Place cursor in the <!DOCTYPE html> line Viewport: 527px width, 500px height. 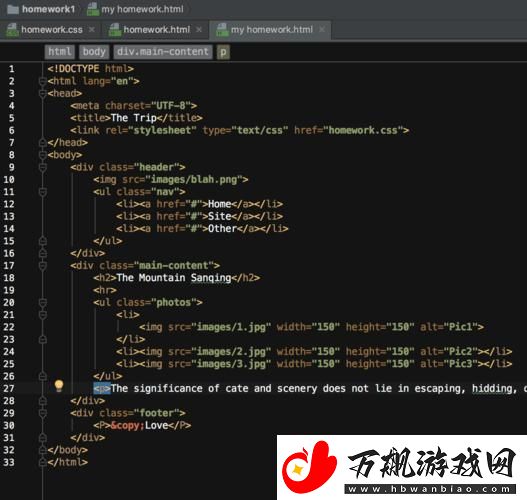pos(90,69)
